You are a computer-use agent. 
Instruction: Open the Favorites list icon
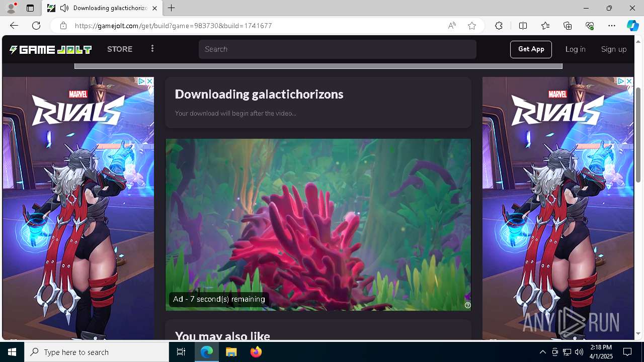[x=545, y=26]
